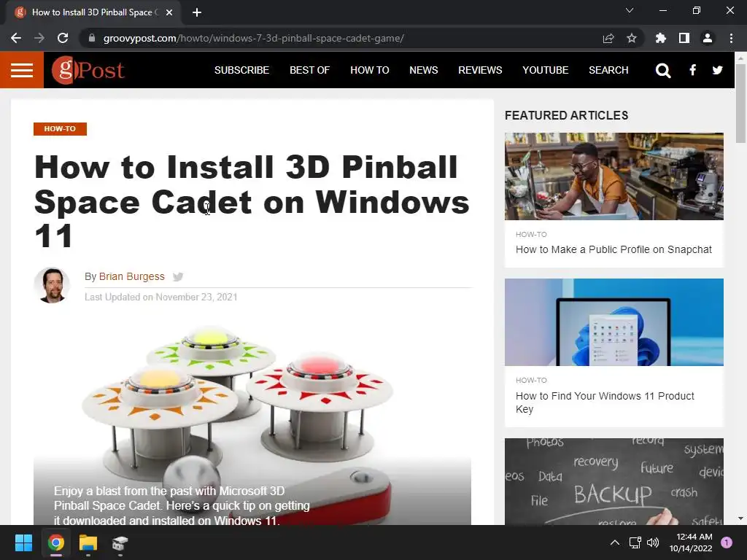
Task: Open the third taskbar app icon
Action: point(120,542)
